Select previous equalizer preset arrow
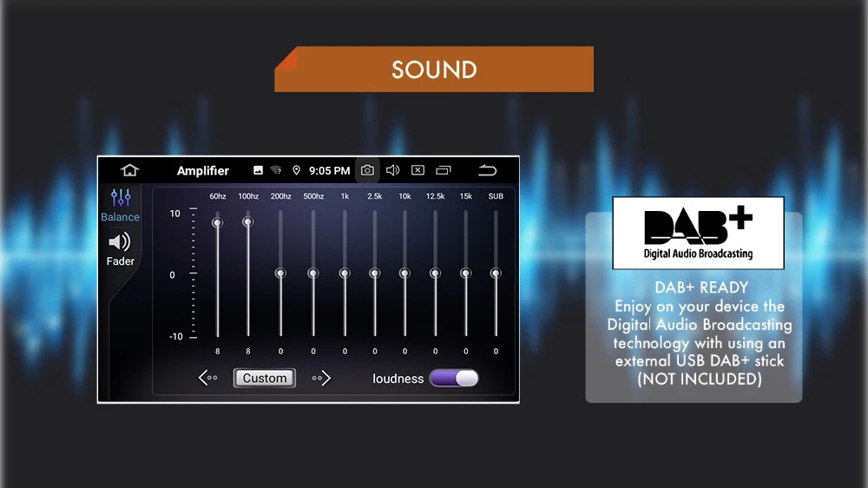 [x=208, y=378]
